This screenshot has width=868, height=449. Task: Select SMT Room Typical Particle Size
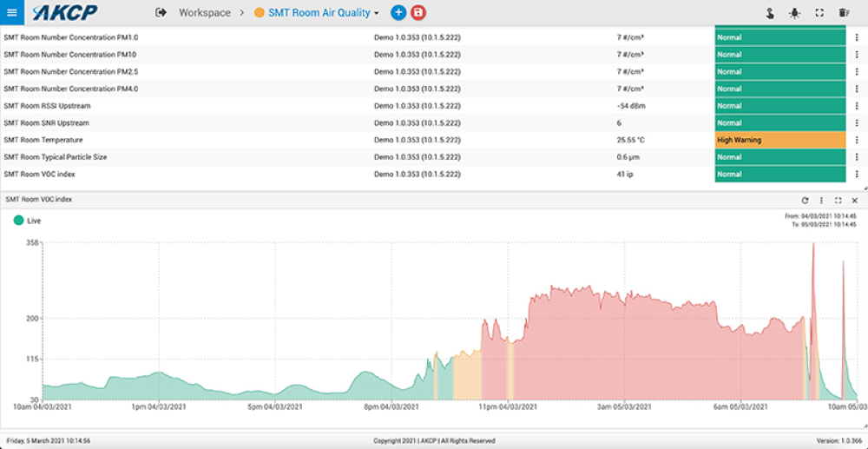point(56,157)
